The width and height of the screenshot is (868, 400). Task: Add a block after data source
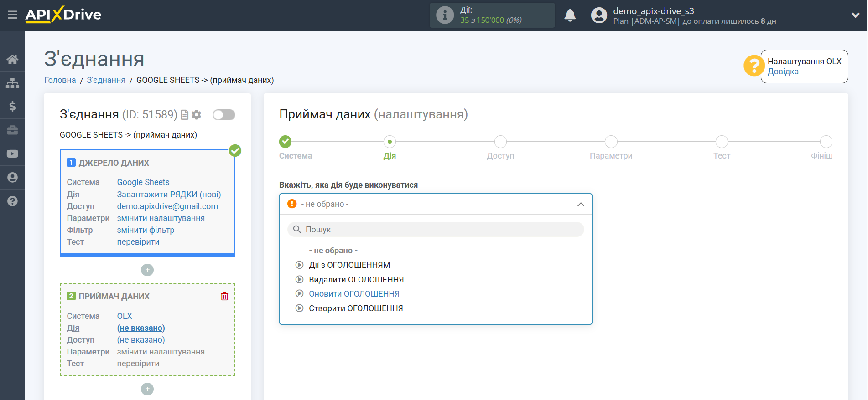(x=147, y=270)
